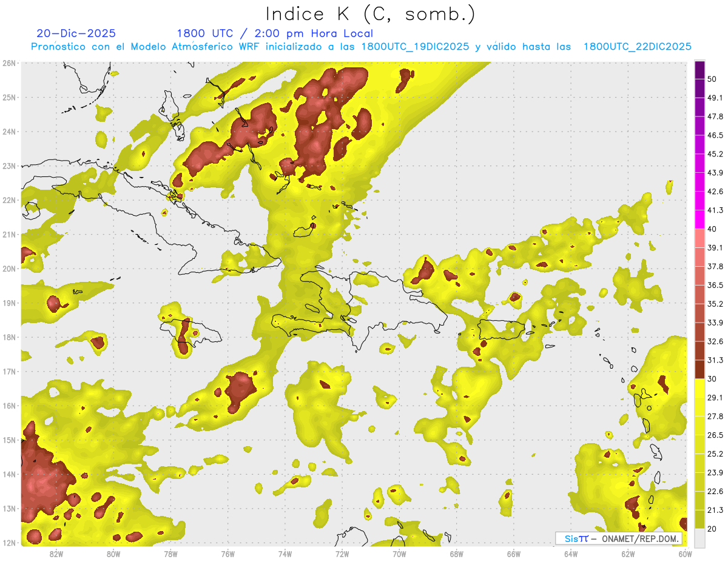Screen dimensions: 728x562
Task: Click the color bar value "41.3"
Action: [x=715, y=210]
